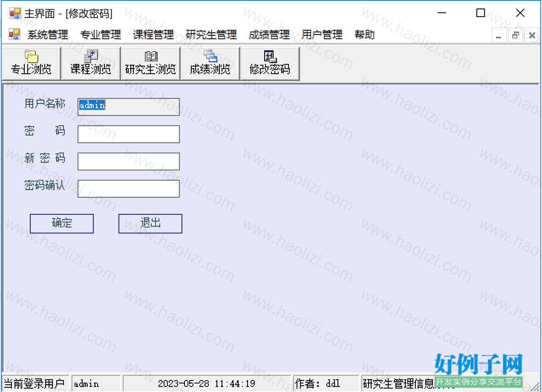Maximize the main window

click(x=481, y=13)
